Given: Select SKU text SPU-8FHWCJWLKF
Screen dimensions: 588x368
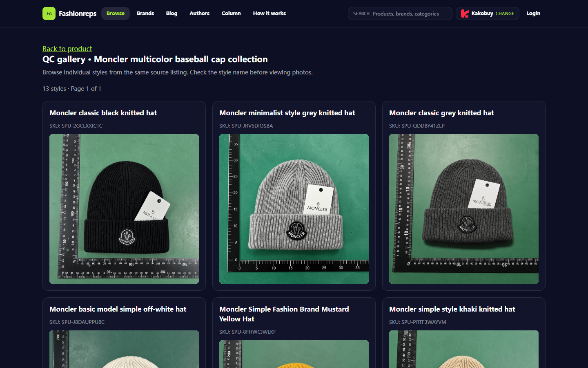Looking at the screenshot, I should (247, 332).
